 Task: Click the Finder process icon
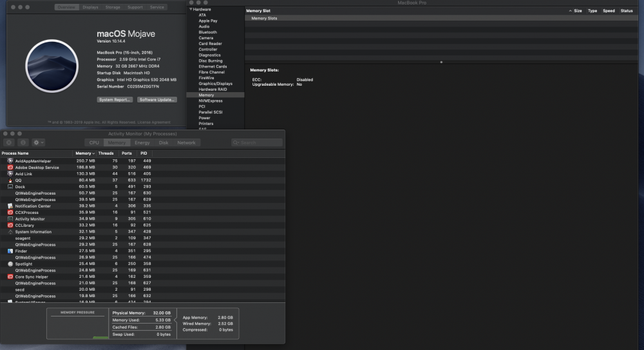click(10, 251)
